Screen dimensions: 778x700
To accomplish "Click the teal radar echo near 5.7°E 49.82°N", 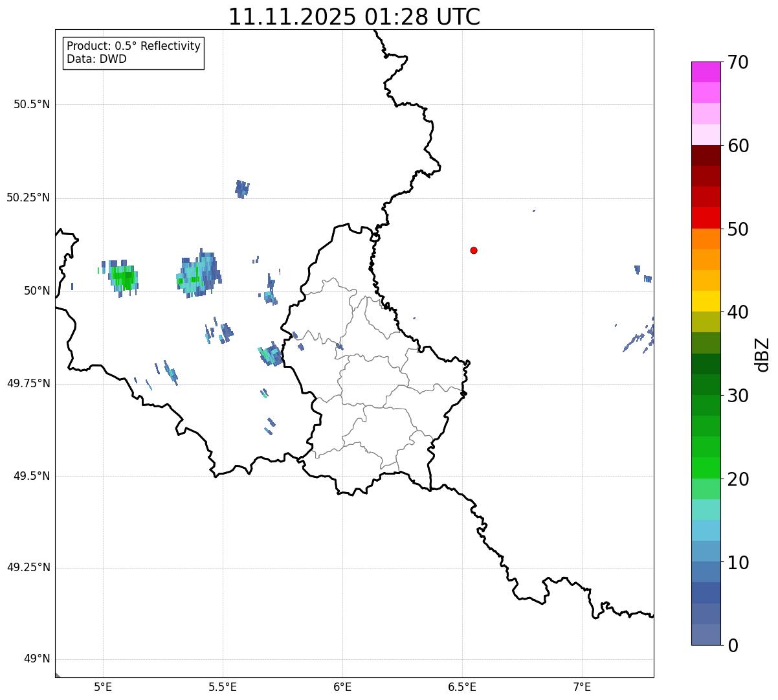I will pyautogui.click(x=270, y=354).
